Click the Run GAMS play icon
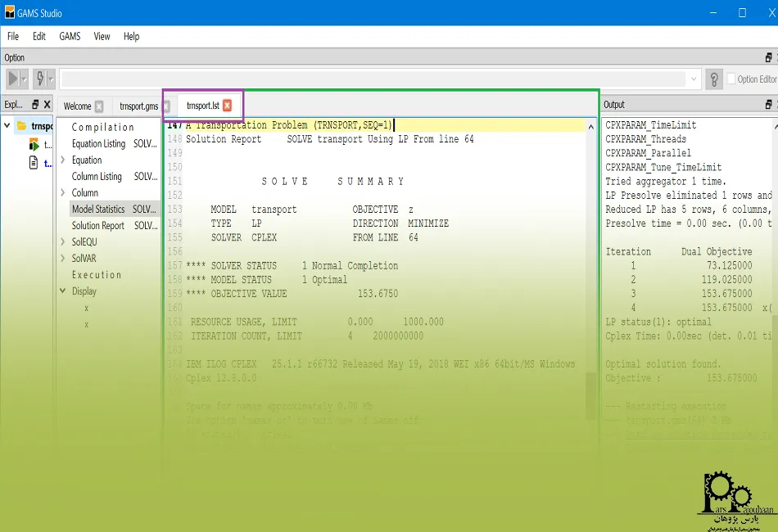This screenshot has height=532, width=778. [x=13, y=79]
